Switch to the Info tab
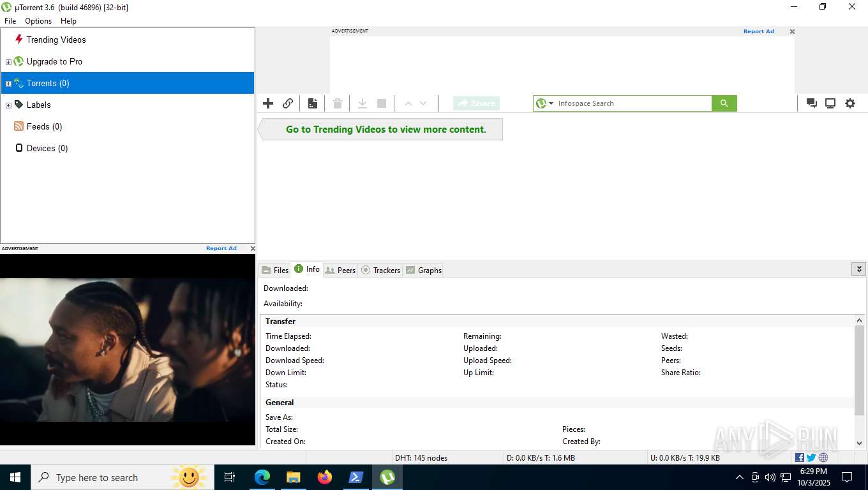 click(x=307, y=269)
